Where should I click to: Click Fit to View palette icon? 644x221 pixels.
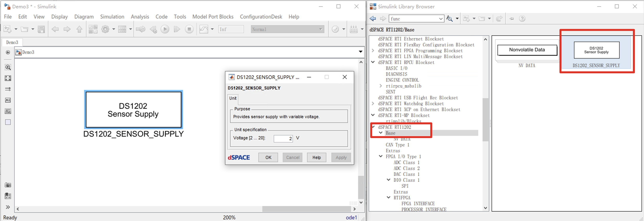8,78
